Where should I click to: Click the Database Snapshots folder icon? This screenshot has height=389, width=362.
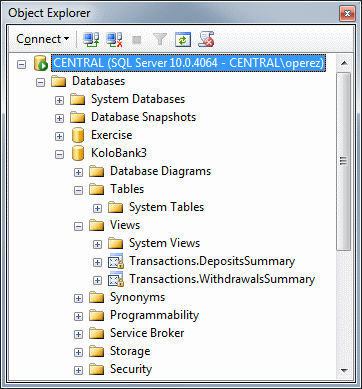(x=78, y=117)
